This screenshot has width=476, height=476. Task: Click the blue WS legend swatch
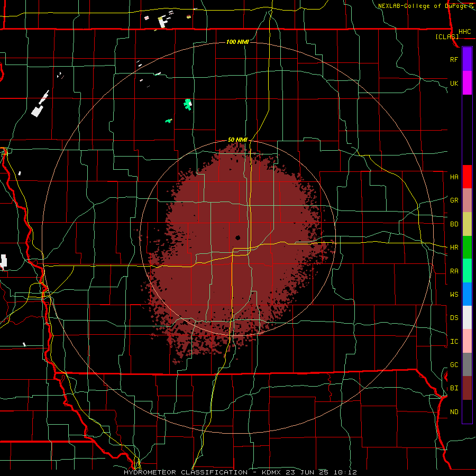[x=467, y=294]
